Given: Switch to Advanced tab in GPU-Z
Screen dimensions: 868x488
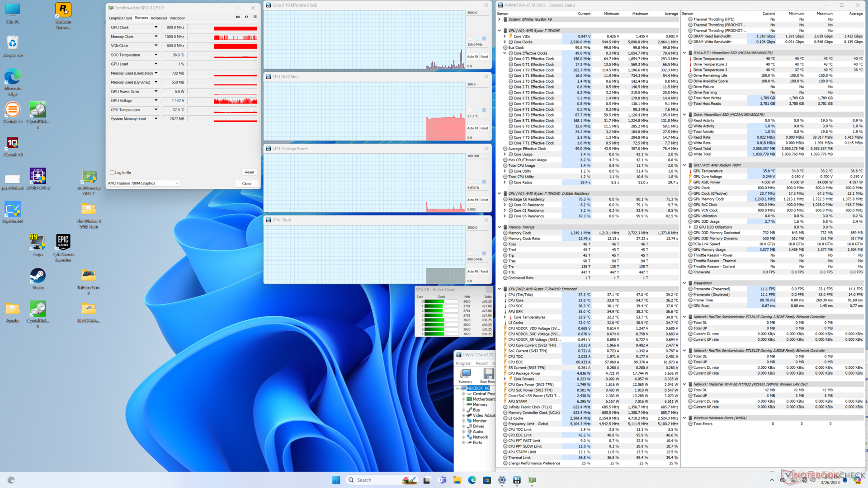Looking at the screenshot, I should tap(158, 18).
